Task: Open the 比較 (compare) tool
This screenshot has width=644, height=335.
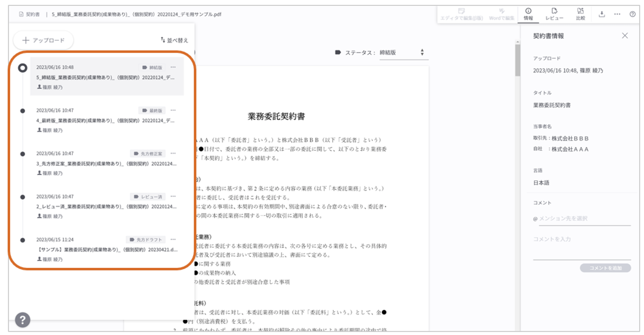Action: pyautogui.click(x=580, y=14)
